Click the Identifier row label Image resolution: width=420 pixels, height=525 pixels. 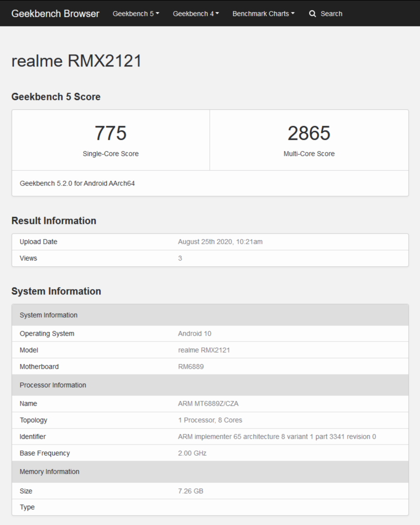33,437
